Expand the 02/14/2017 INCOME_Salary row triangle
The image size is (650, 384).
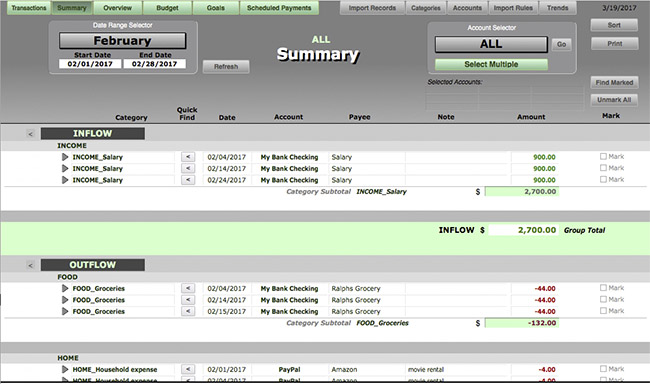click(65, 168)
